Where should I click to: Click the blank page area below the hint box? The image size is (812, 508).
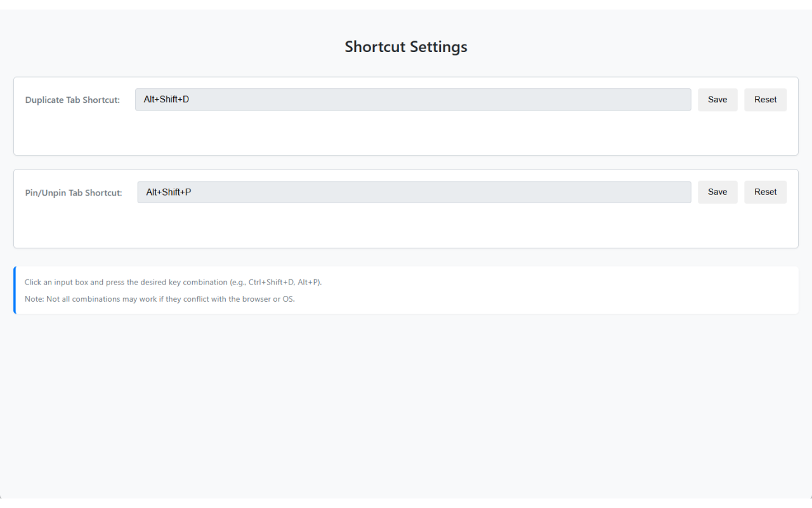click(x=406, y=406)
